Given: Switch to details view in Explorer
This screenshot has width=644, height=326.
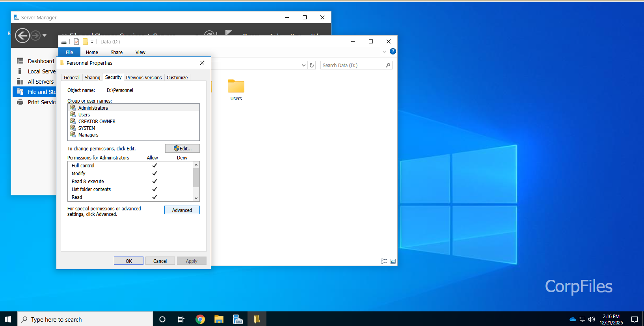Looking at the screenshot, I should coord(384,261).
